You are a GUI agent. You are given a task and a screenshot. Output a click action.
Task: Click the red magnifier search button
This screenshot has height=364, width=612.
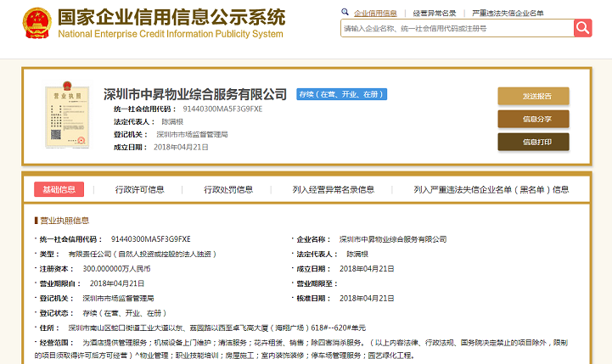582,28
